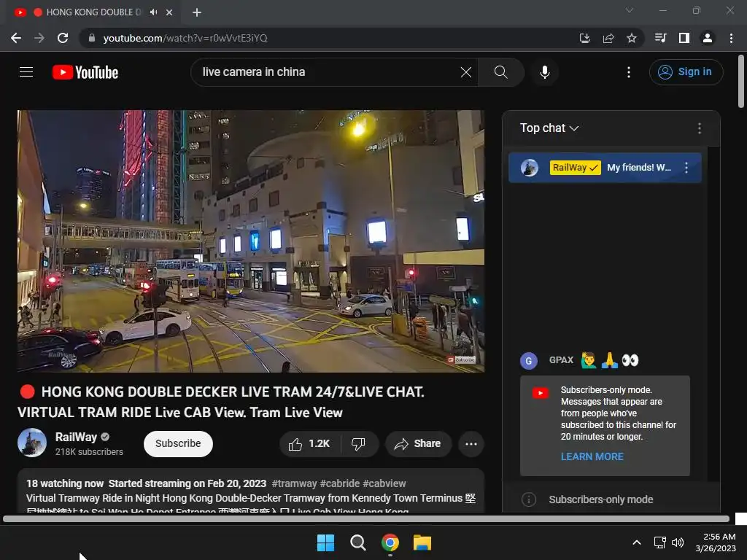Click the network tray icon
This screenshot has height=560, width=747.
coord(659,542)
